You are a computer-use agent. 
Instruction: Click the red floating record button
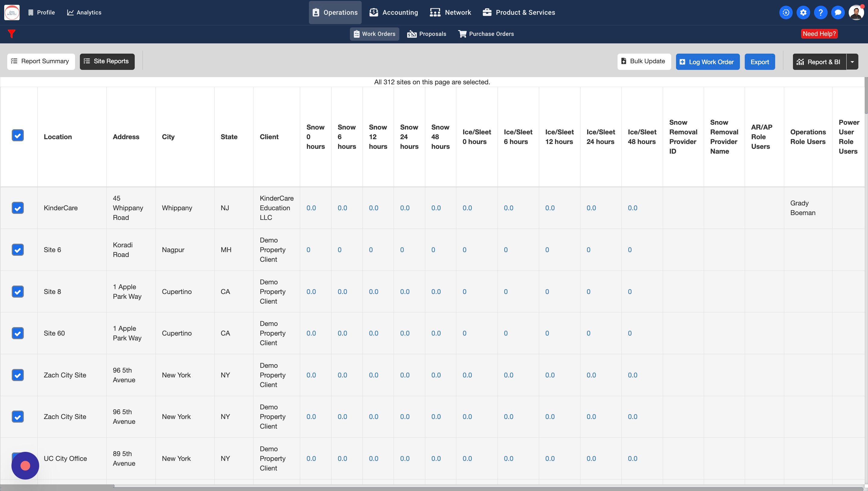(25, 466)
